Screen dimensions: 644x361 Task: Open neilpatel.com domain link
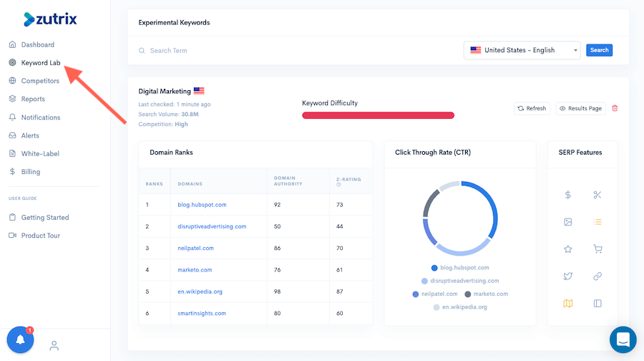pos(195,248)
